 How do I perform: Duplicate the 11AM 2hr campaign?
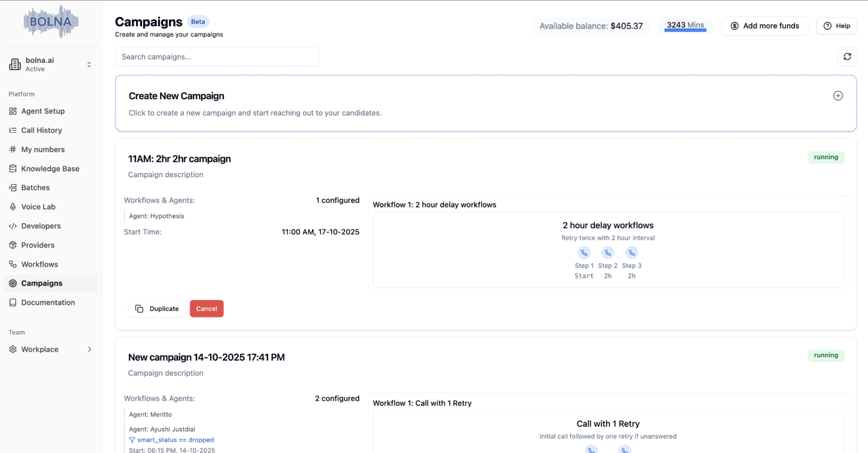(x=157, y=308)
